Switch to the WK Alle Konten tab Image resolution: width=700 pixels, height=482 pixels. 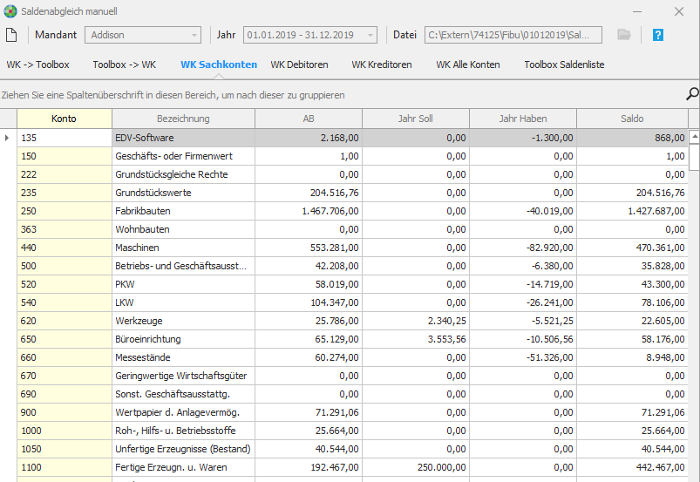pyautogui.click(x=468, y=65)
